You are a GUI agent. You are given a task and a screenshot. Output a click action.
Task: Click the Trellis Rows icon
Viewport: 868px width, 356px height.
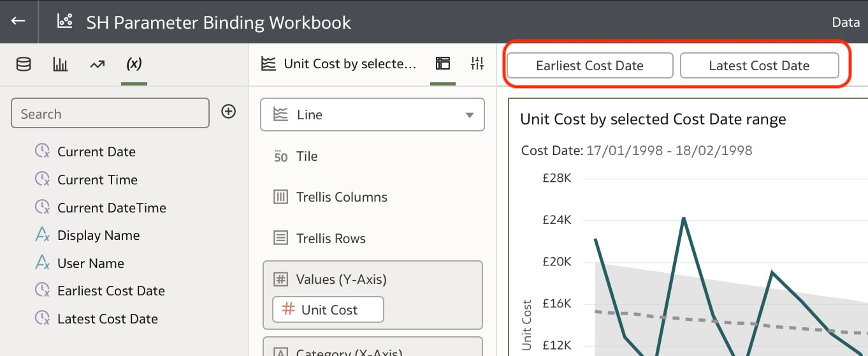click(x=280, y=239)
